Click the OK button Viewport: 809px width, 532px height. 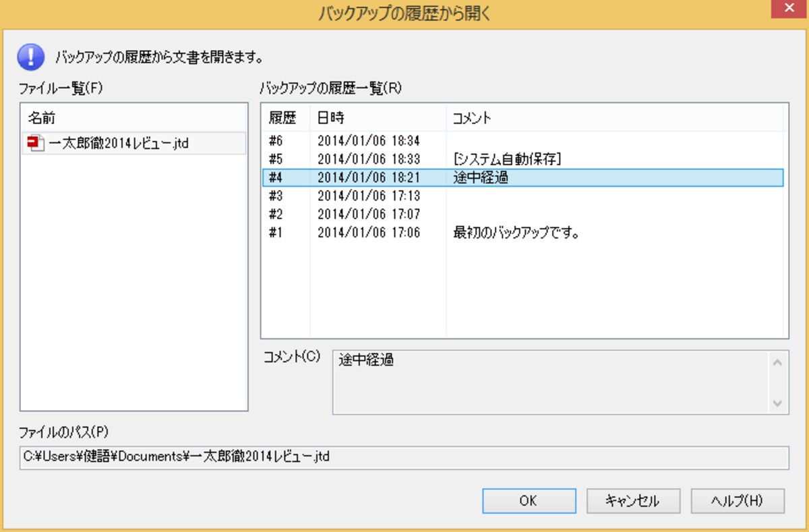pos(529,501)
